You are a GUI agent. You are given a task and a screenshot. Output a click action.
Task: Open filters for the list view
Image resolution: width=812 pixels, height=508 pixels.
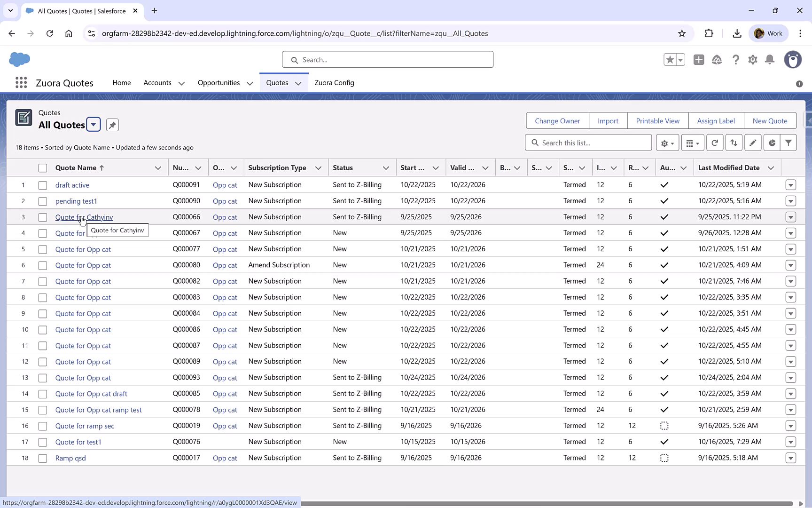coord(789,143)
